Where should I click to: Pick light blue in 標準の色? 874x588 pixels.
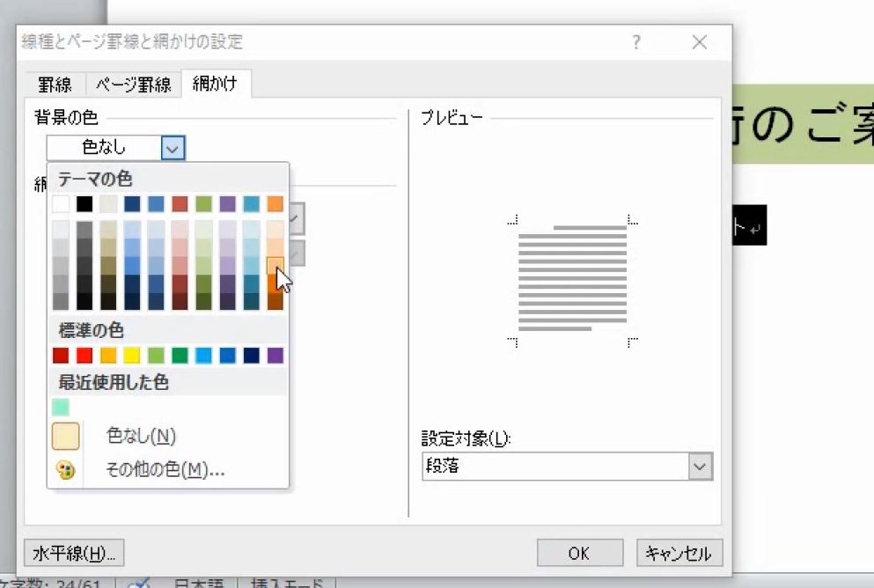pyautogui.click(x=204, y=356)
